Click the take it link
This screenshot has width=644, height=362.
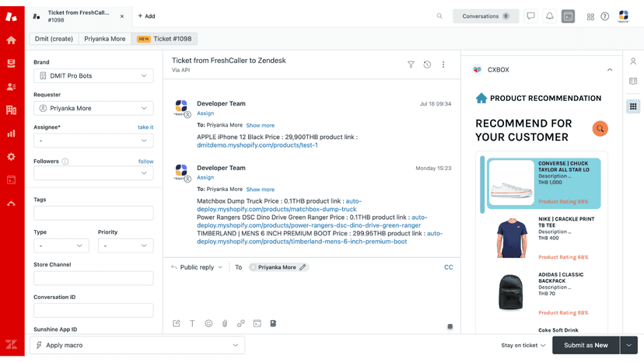coord(145,127)
